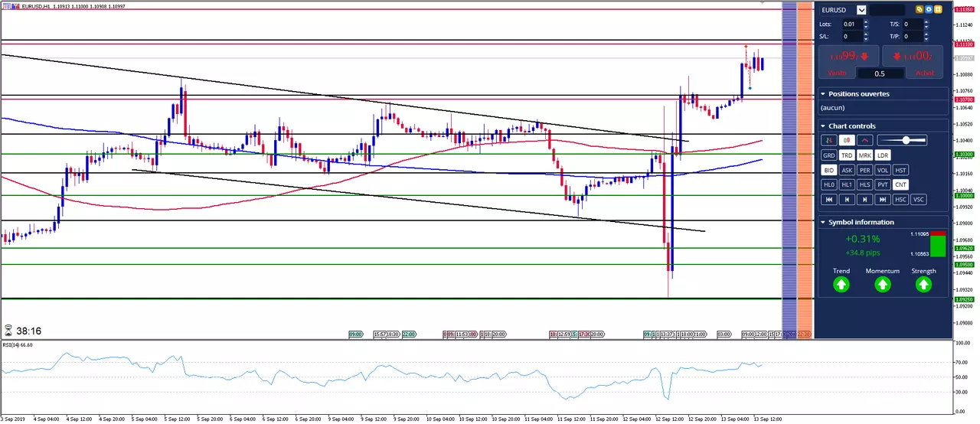
Task: Toggle the HLS button
Action: (864, 184)
